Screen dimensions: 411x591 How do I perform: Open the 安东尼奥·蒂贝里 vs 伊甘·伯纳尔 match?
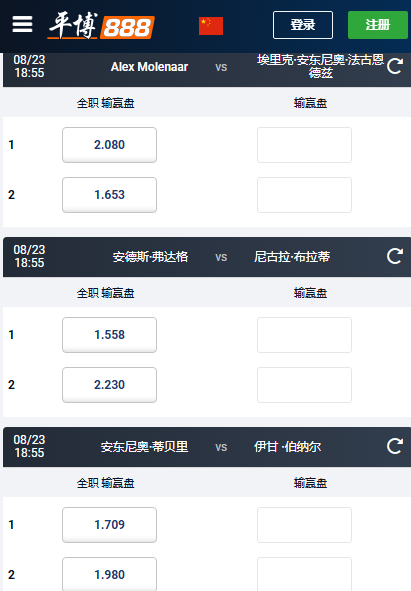click(x=207, y=447)
